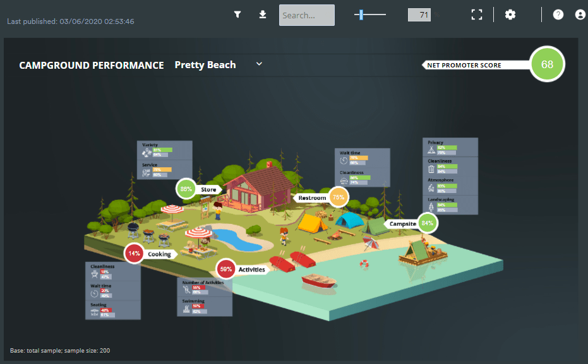Open the settings gear menu
588x364 pixels.
510,14
